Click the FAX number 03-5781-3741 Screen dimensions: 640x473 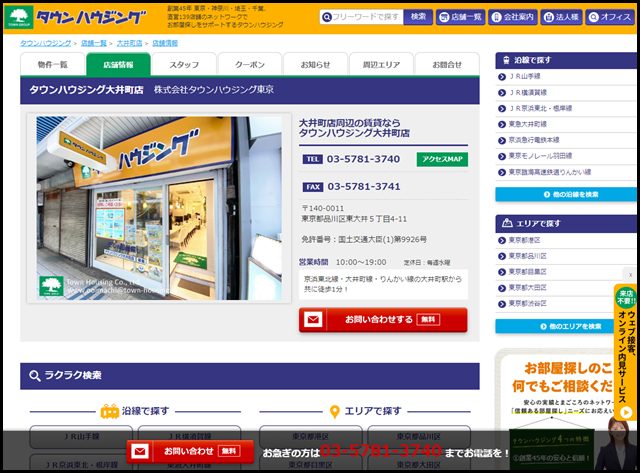click(x=364, y=187)
